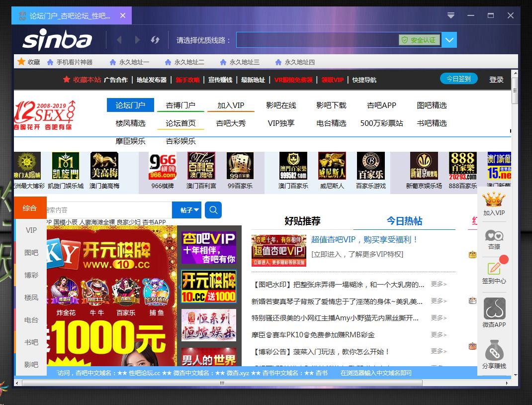Click the 澳门百家乐 logo icon
The width and height of the screenshot is (532, 405).
[x=293, y=166]
